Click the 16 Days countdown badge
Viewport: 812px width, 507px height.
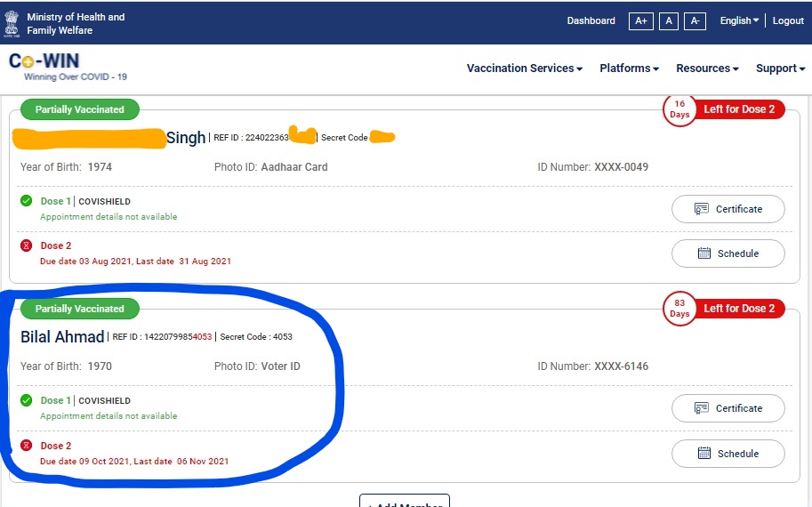click(x=679, y=109)
